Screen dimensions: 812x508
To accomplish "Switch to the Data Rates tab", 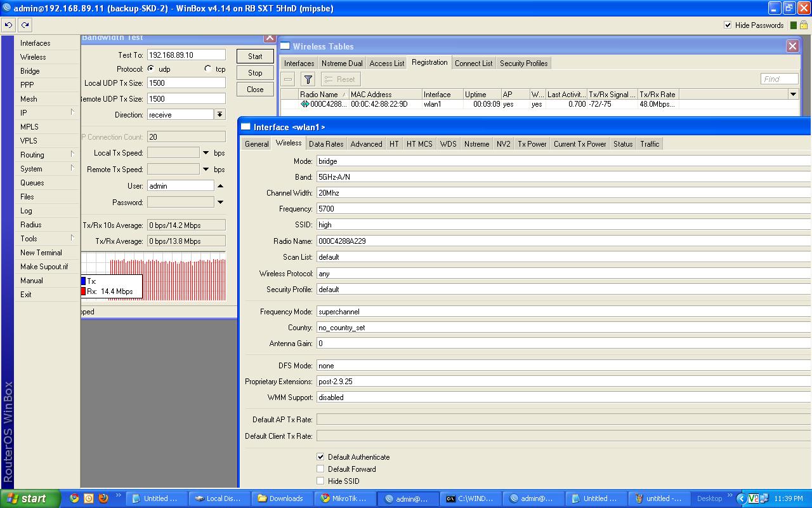I will click(326, 144).
